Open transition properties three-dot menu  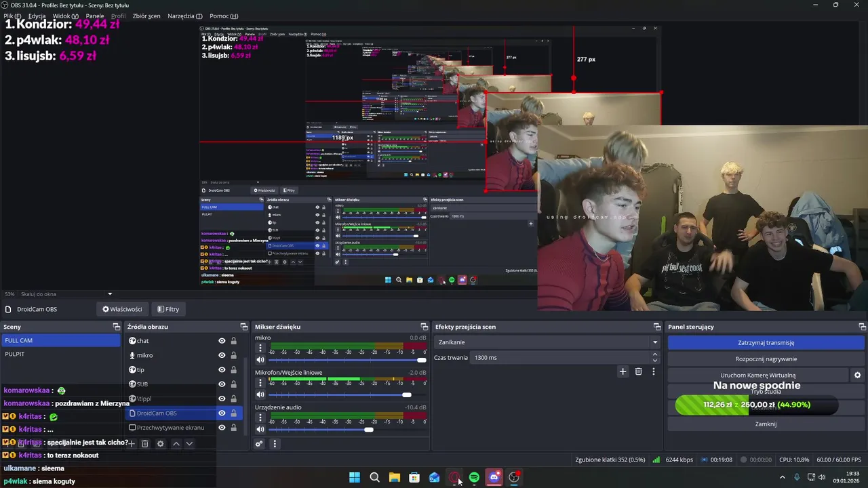pyautogui.click(x=654, y=371)
